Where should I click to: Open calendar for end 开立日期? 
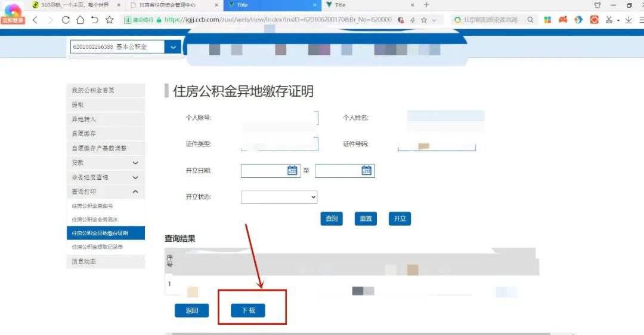pyautogui.click(x=366, y=170)
